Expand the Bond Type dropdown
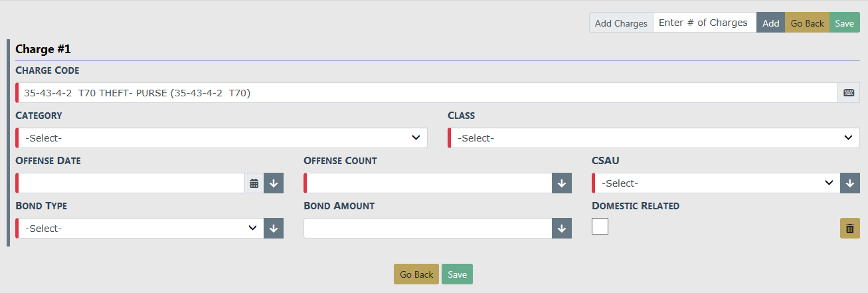The image size is (868, 293). coord(139,229)
